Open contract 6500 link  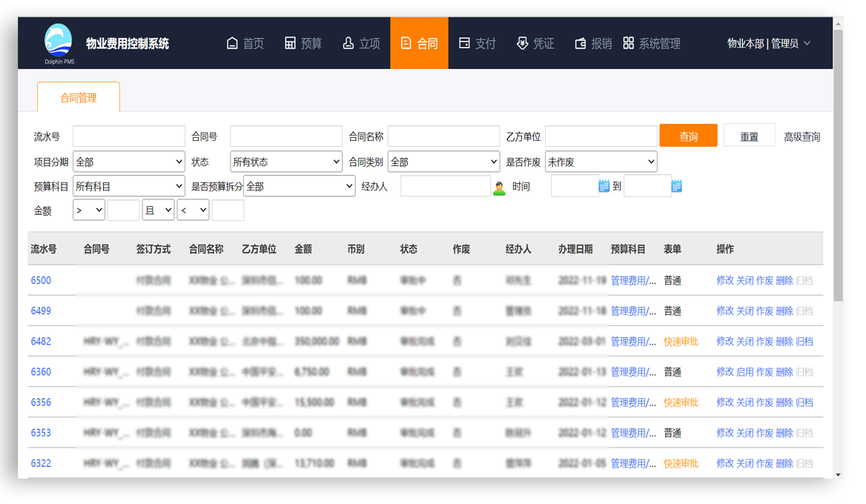coord(41,280)
